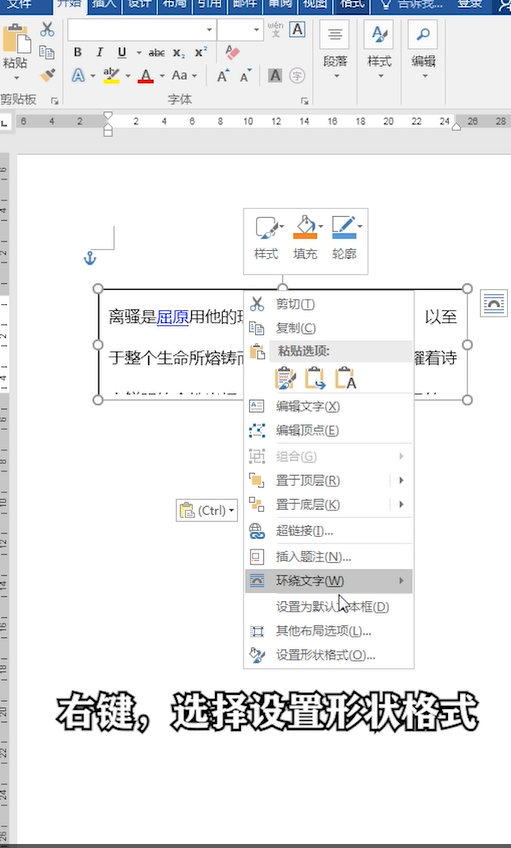Choose 其他布局选项(L)... entry
The width and height of the screenshot is (511, 848).
pos(329,631)
